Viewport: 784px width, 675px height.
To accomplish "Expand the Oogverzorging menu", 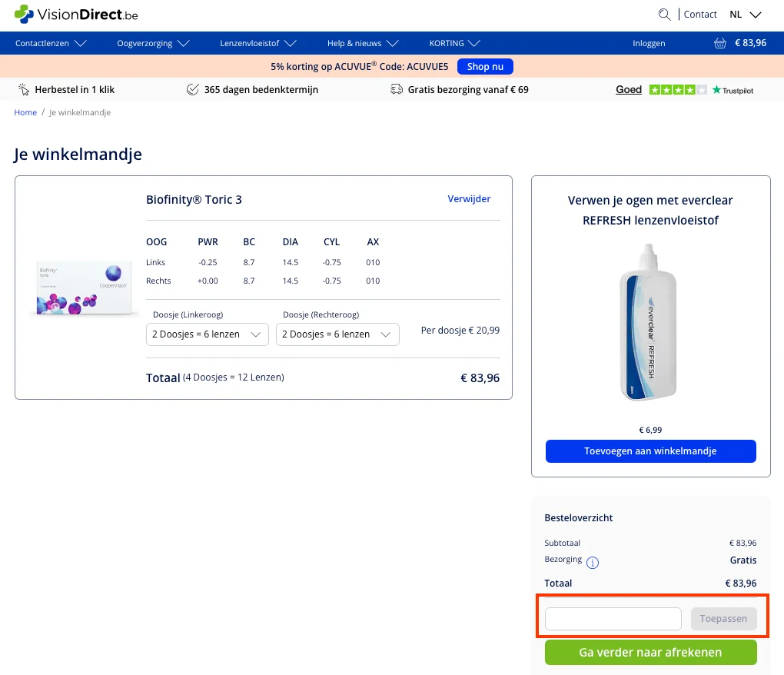I will click(153, 43).
